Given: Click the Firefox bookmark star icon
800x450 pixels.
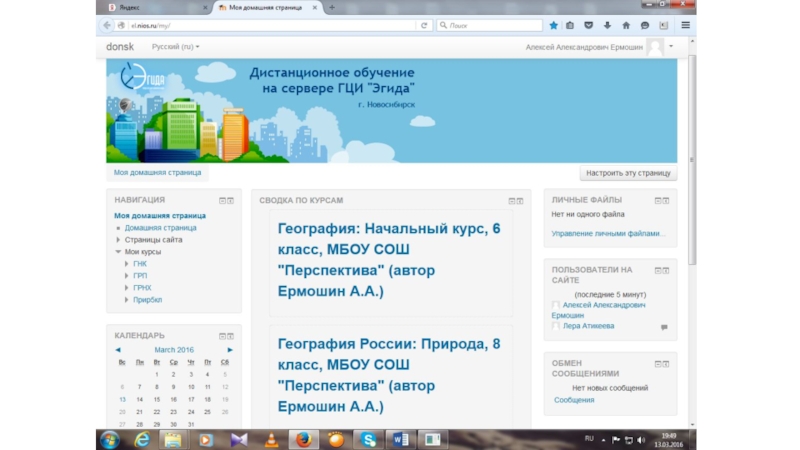Looking at the screenshot, I should [553, 25].
